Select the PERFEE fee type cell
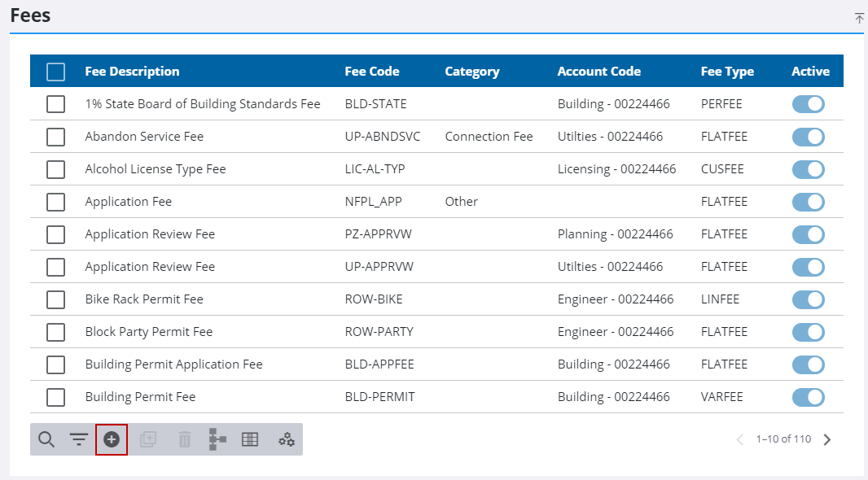The width and height of the screenshot is (868, 480). pyautogui.click(x=721, y=104)
